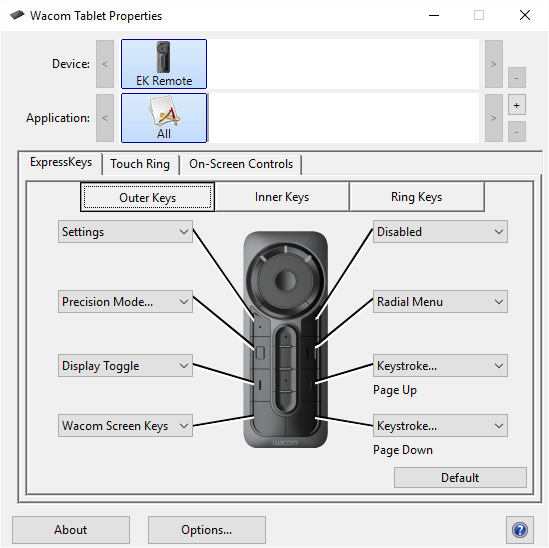
Task: Switch to the On-Screen Controls tab
Action: click(x=241, y=164)
